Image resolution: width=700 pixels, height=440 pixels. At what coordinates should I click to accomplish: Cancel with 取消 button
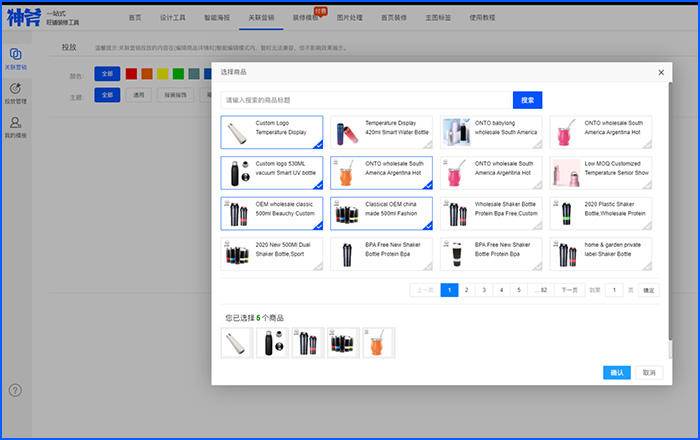click(x=649, y=373)
